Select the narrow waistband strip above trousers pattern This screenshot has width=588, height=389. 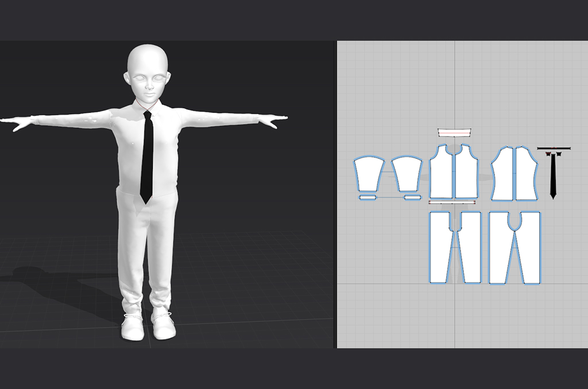(452, 202)
